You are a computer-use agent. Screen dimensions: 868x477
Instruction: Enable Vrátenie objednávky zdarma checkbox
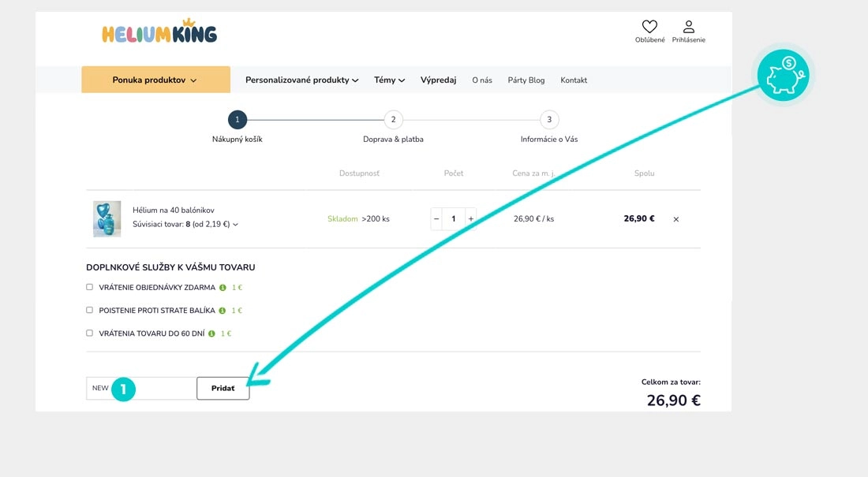point(90,287)
